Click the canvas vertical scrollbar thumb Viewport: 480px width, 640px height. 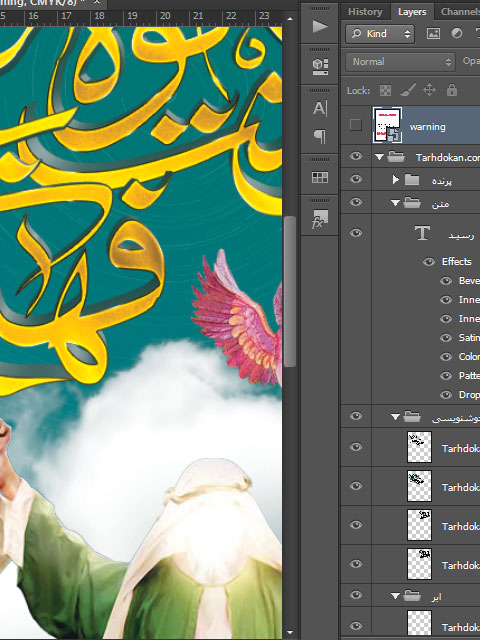(290, 291)
